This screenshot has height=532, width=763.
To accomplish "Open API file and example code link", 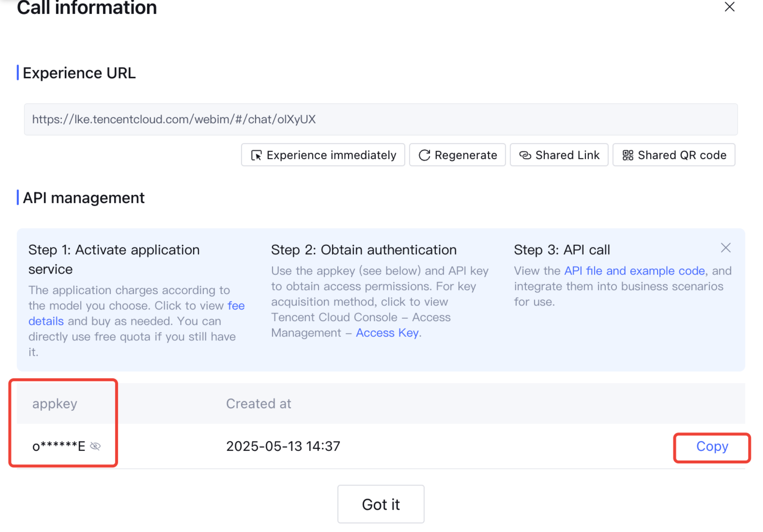I will point(634,271).
